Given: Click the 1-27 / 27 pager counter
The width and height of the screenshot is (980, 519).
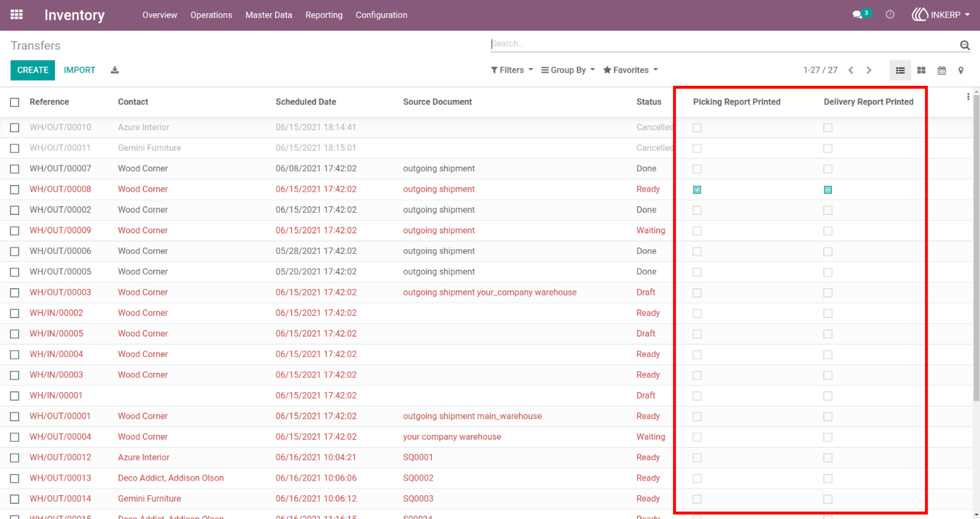Looking at the screenshot, I should click(820, 70).
